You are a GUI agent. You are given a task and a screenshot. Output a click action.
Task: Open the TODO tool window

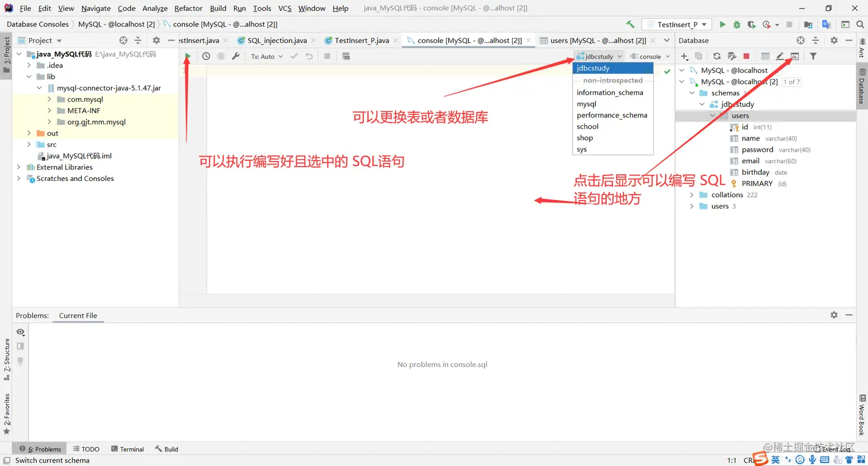coord(86,449)
